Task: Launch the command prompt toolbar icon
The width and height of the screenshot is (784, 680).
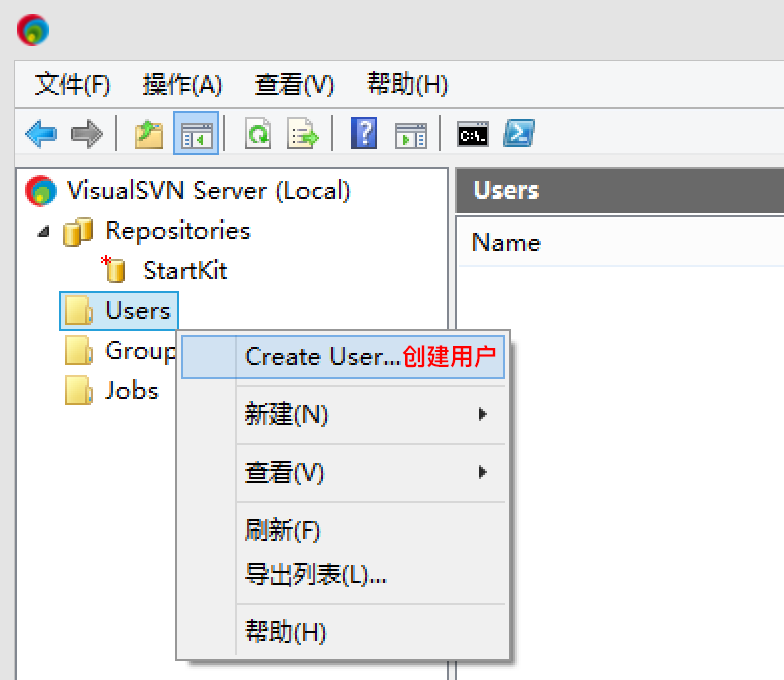Action: pos(473,134)
